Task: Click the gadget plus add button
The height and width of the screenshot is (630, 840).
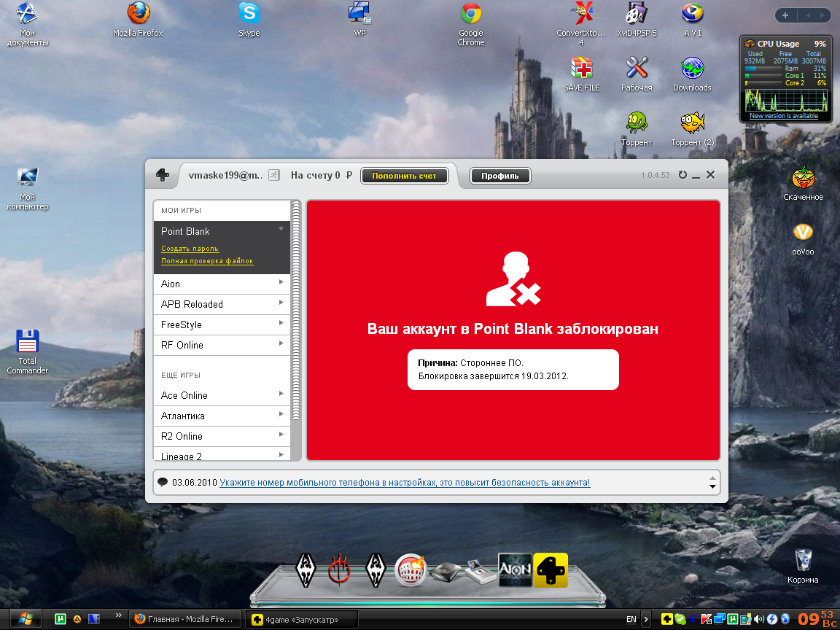Action: coord(785,15)
